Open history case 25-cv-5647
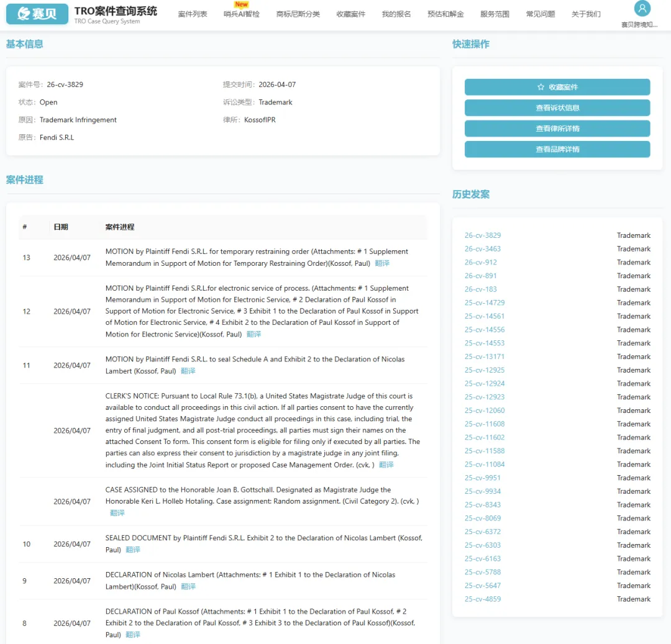 [483, 586]
